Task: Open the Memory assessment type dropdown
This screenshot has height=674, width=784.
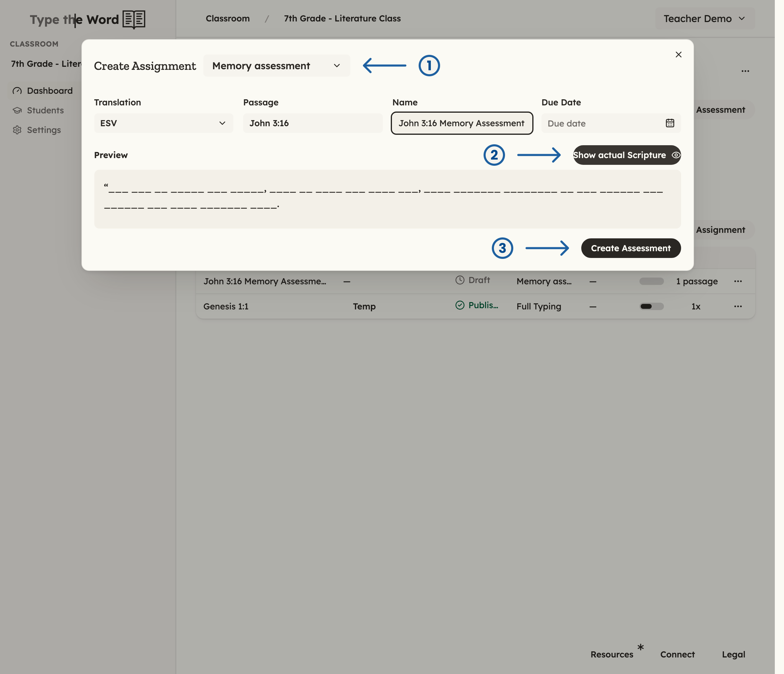Action: click(x=277, y=66)
